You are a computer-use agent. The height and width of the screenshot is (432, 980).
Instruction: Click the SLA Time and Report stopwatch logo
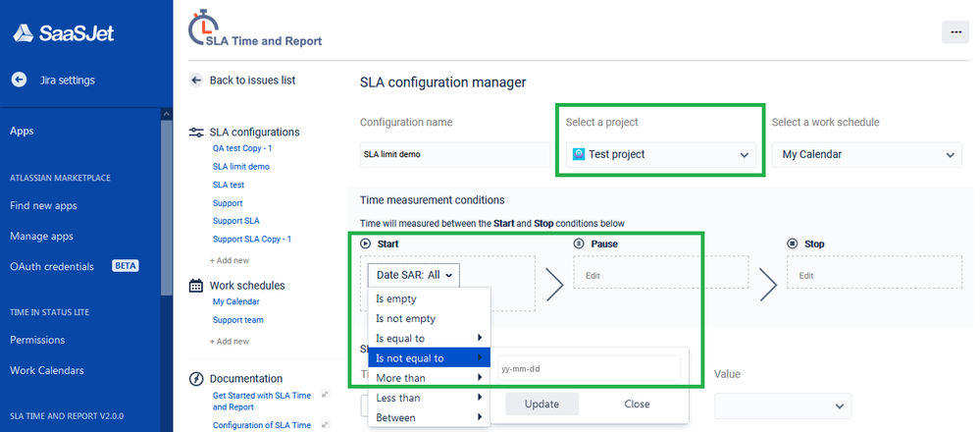click(255, 28)
